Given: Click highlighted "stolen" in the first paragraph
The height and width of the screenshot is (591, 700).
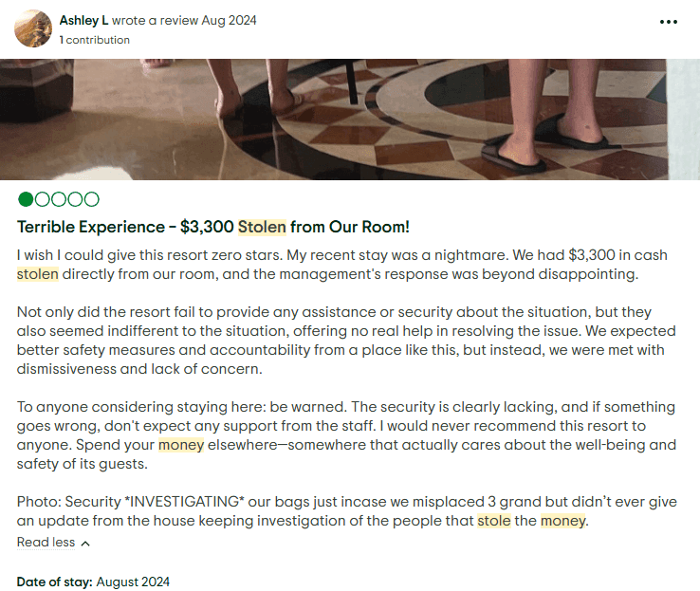Looking at the screenshot, I should [x=38, y=274].
